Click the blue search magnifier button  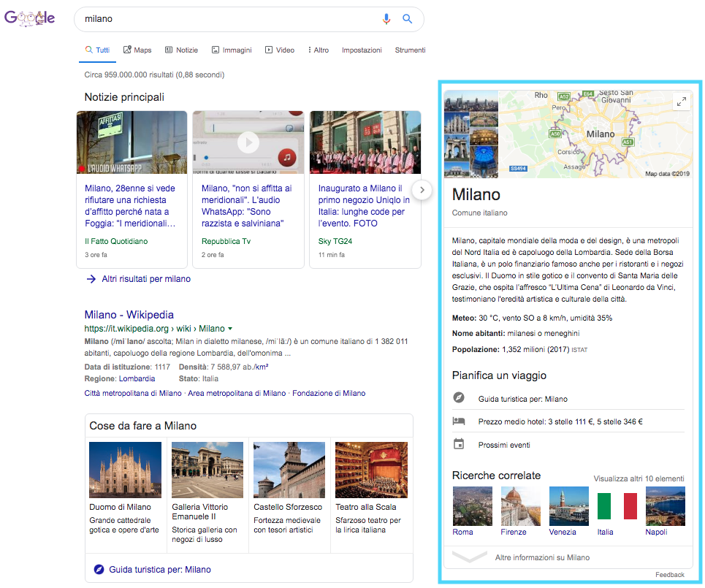[408, 19]
